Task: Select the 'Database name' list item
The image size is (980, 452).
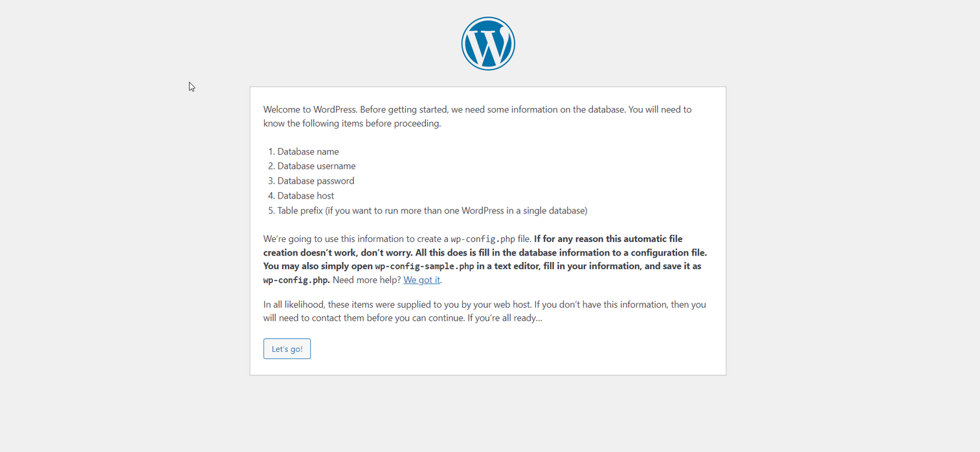Action: 308,151
